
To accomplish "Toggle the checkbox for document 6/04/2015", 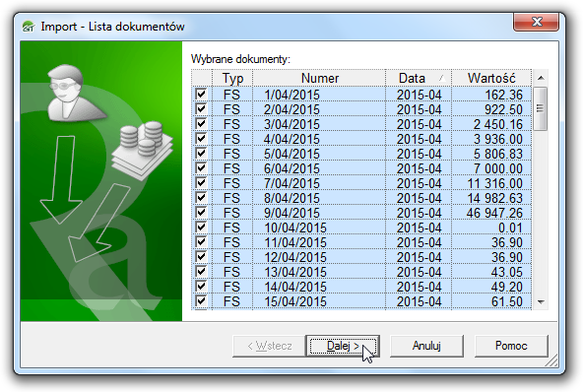I will 201,167.
